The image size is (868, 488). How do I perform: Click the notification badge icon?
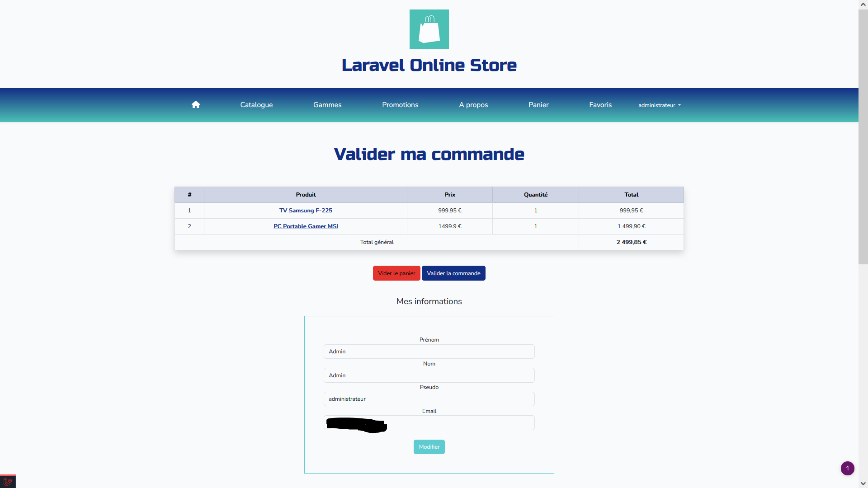click(848, 468)
